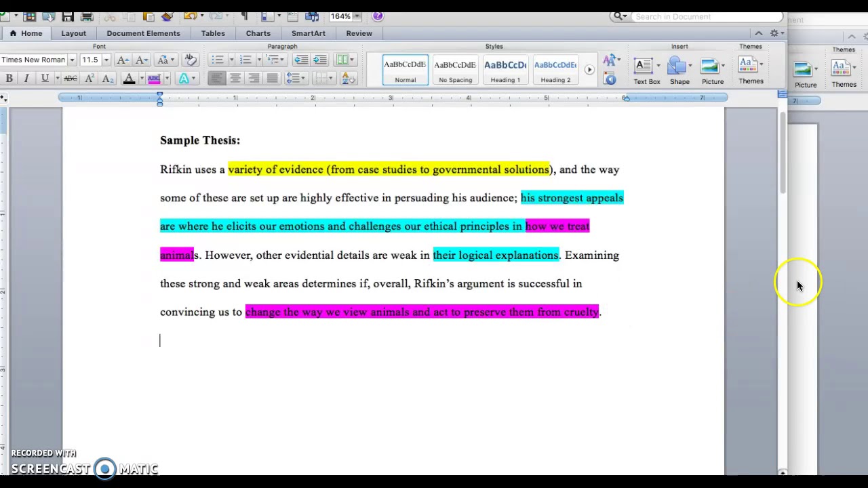Insert a Text Box
The height and width of the screenshot is (488, 868).
pos(646,71)
